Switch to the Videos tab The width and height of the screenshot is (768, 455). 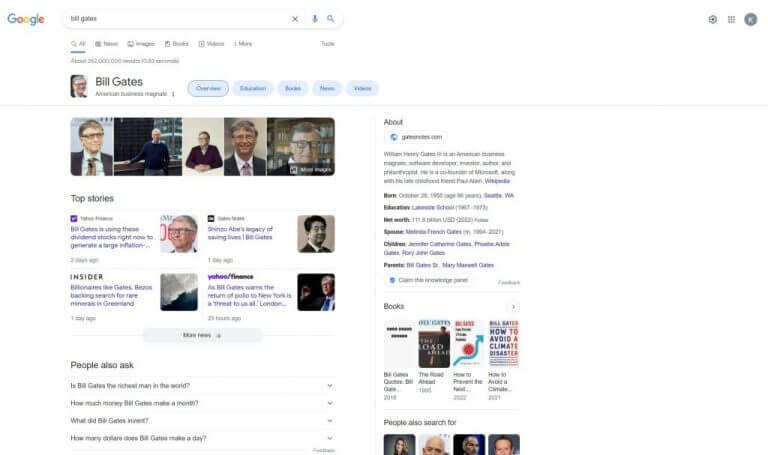click(211, 44)
